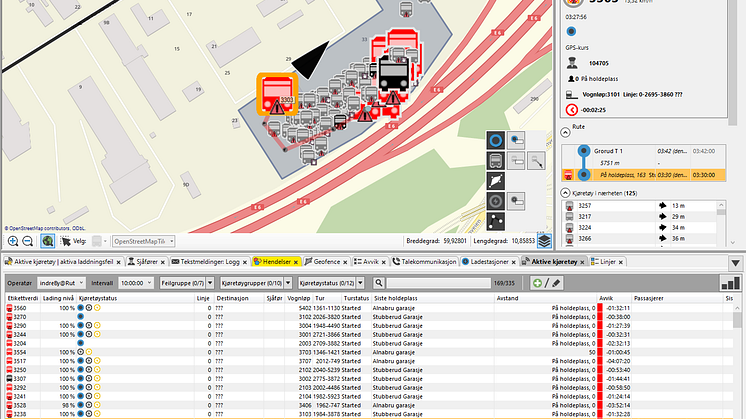Image resolution: width=746 pixels, height=419 pixels.
Task: Click the vehicle search input field
Action: click(438, 283)
